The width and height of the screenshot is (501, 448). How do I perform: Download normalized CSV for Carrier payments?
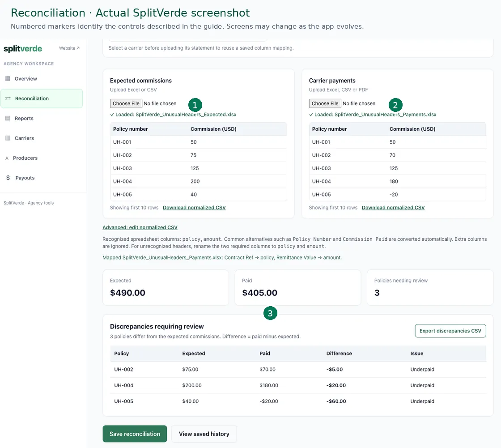[x=393, y=208]
